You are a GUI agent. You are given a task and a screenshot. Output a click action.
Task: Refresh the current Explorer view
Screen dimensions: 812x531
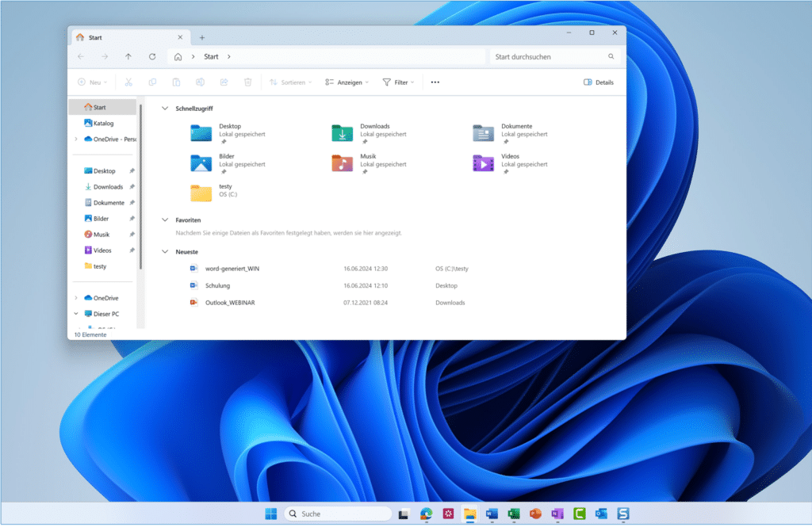[x=152, y=57]
